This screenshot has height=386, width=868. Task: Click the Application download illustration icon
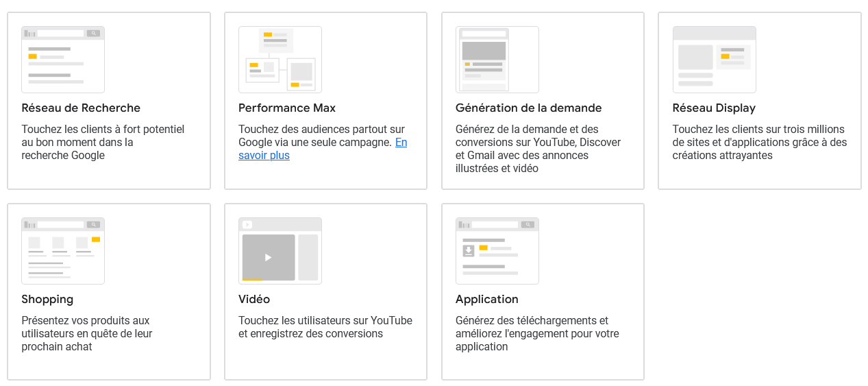pos(497,251)
